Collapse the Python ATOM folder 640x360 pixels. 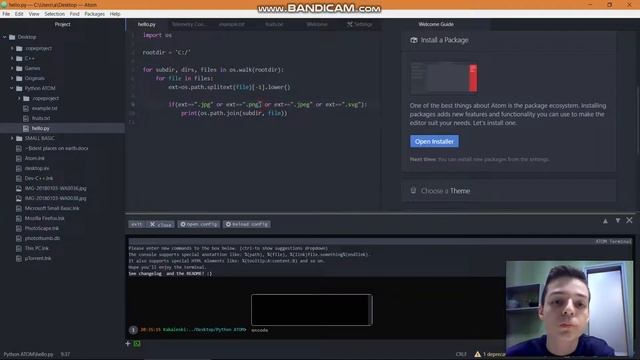(x=12, y=88)
